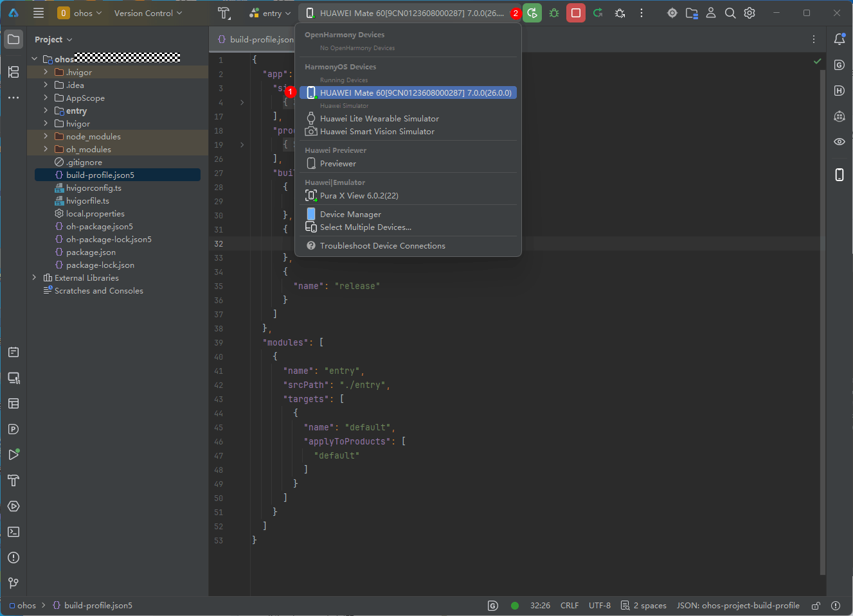Open the Version Control dropdown
Viewport: 853px width, 616px height.
pos(148,13)
